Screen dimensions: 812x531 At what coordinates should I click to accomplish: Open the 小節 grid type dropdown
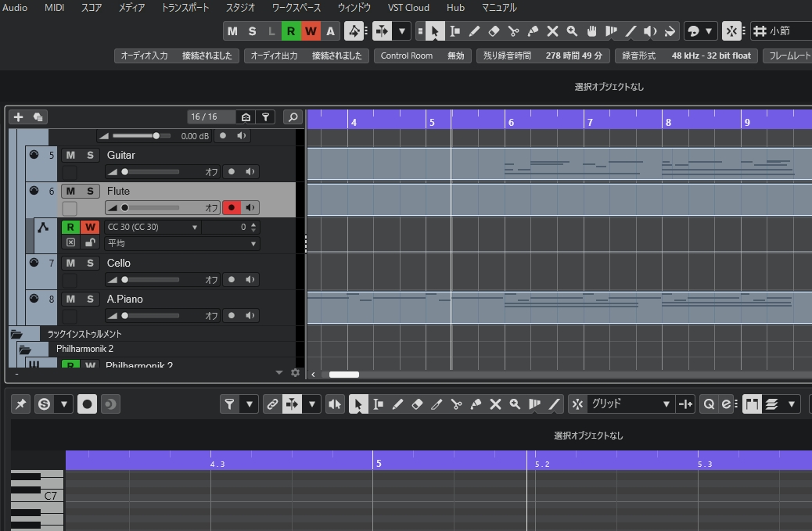click(x=782, y=31)
